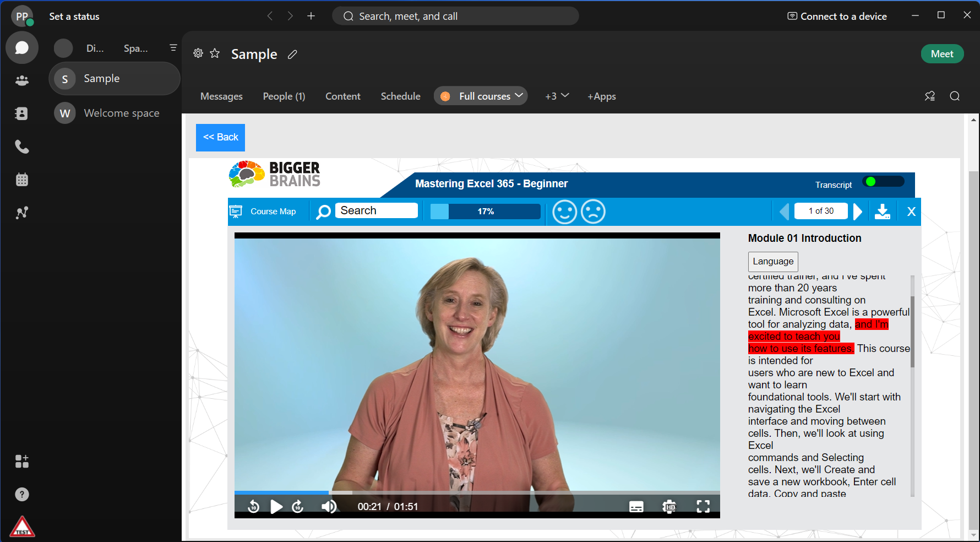Toggle closed captions on the video
Image resolution: width=980 pixels, height=542 pixels.
coord(636,506)
